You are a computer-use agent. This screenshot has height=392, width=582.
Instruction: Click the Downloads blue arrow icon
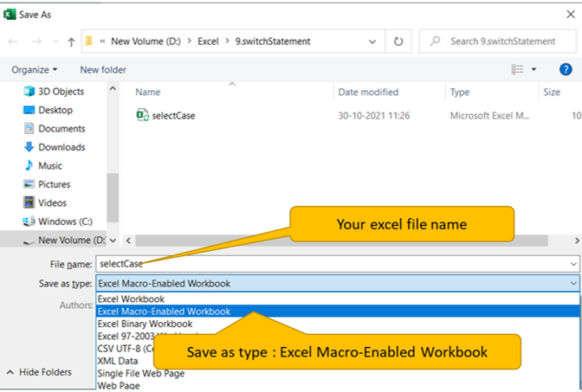(x=29, y=147)
